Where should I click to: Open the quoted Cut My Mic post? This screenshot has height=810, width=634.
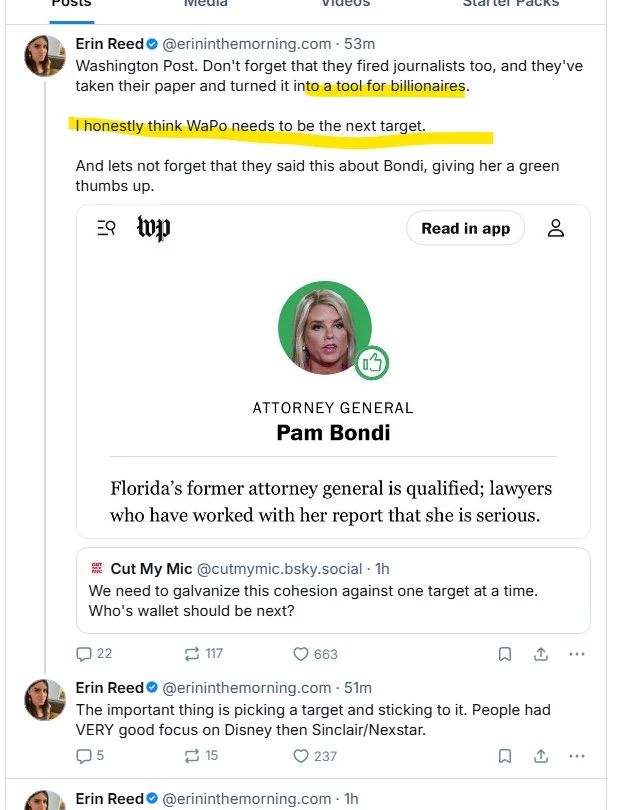pyautogui.click(x=333, y=590)
